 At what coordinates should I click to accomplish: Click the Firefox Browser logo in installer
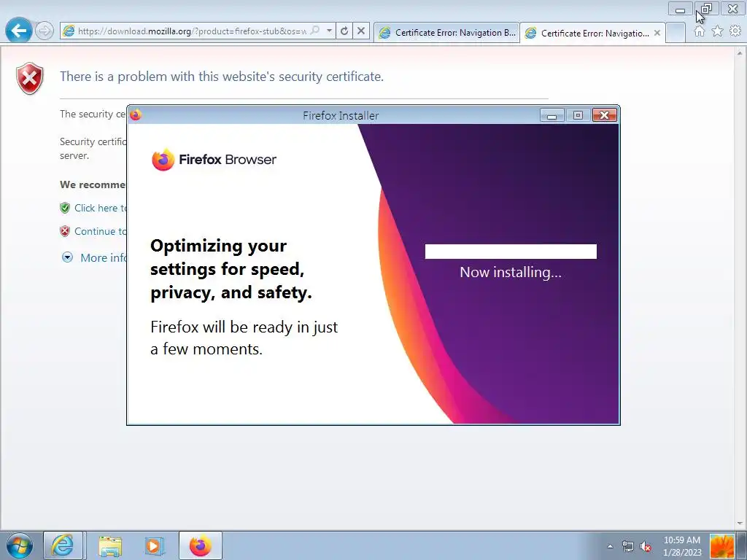214,160
